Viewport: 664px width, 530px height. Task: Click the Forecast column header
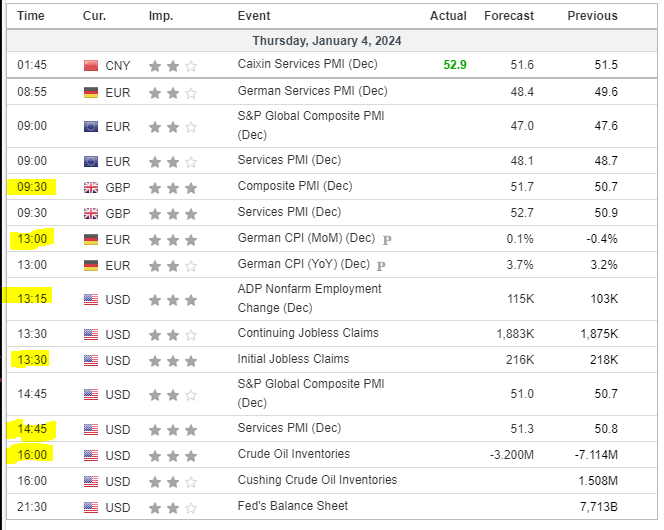[x=508, y=16]
